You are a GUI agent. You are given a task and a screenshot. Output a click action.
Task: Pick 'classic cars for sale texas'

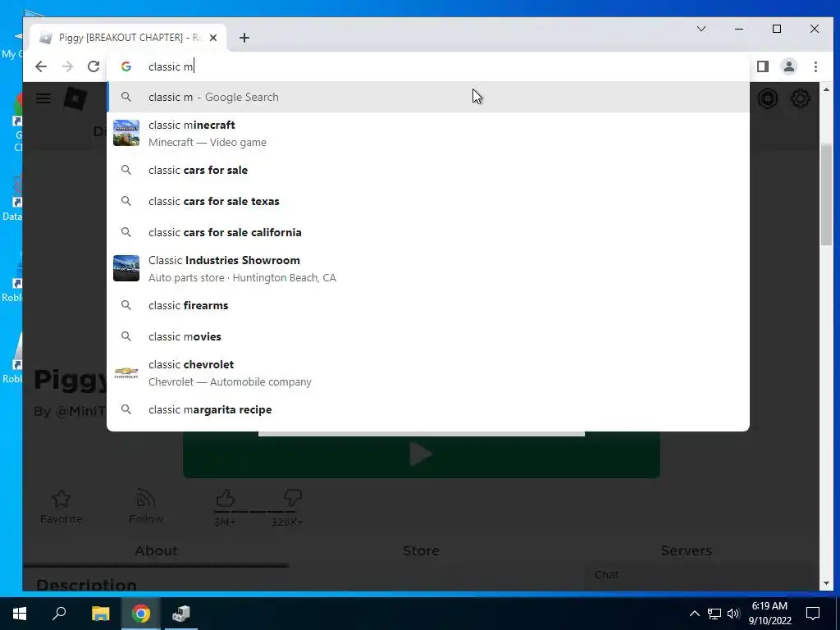click(x=428, y=201)
